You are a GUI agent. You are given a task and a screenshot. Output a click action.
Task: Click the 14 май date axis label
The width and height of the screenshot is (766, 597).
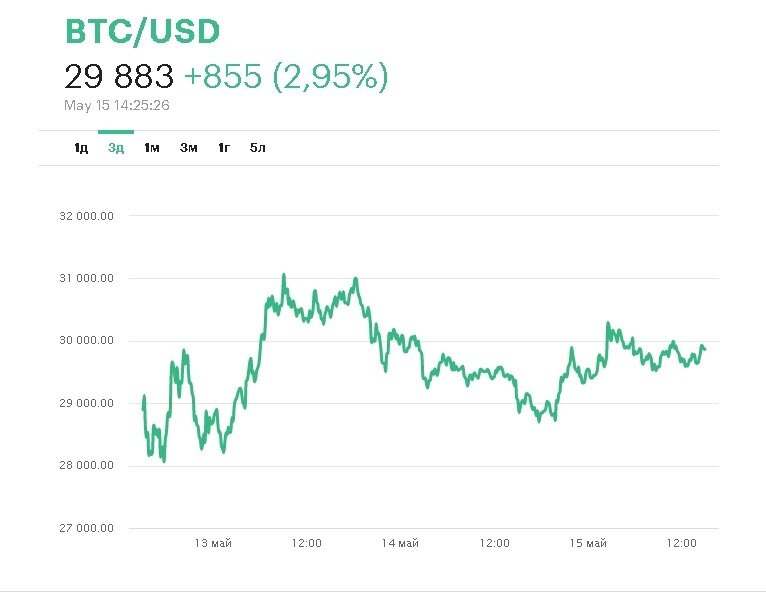coord(400,543)
